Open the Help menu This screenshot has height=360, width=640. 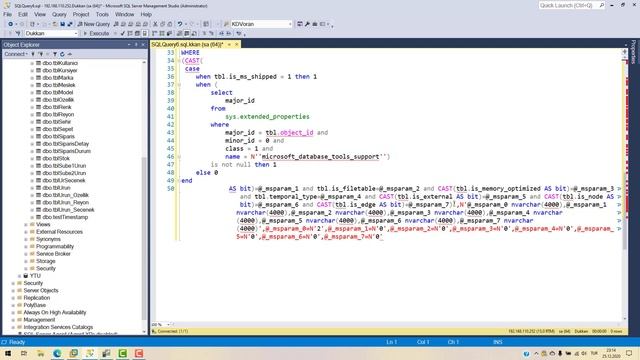pos(146,14)
